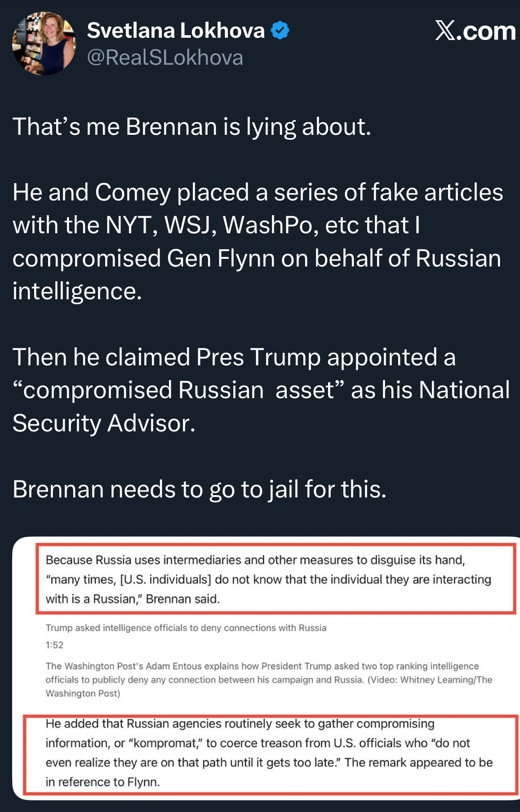Click "in reference to Flynn." at the bottom
The height and width of the screenshot is (812, 520).
[x=102, y=782]
